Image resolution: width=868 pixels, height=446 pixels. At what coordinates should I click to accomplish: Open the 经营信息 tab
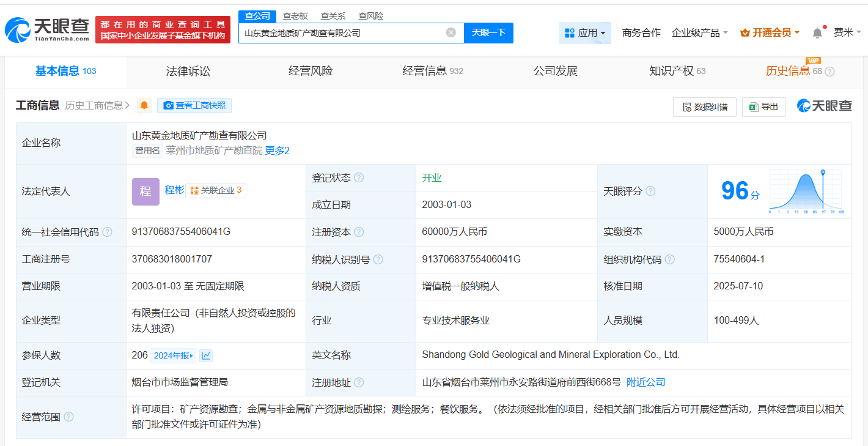click(425, 70)
